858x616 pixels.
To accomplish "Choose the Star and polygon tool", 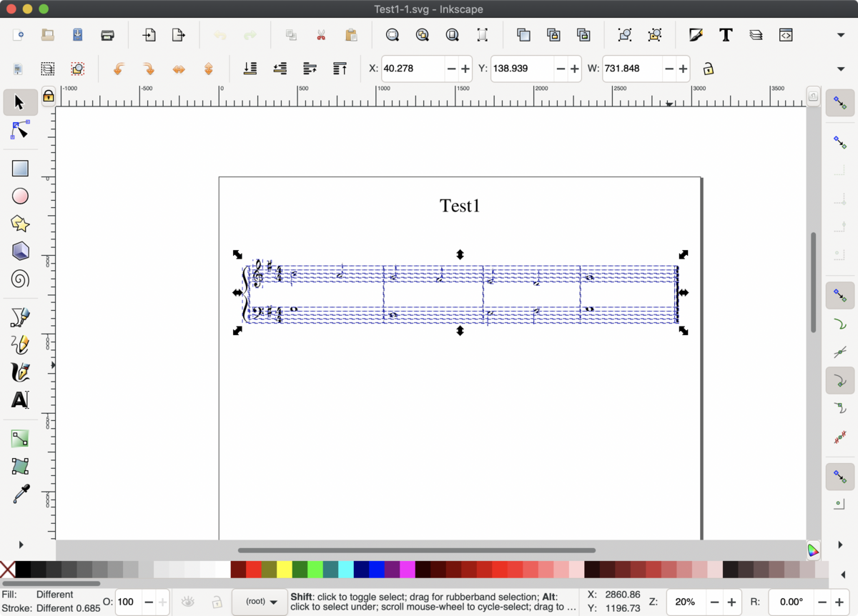I will [x=20, y=224].
